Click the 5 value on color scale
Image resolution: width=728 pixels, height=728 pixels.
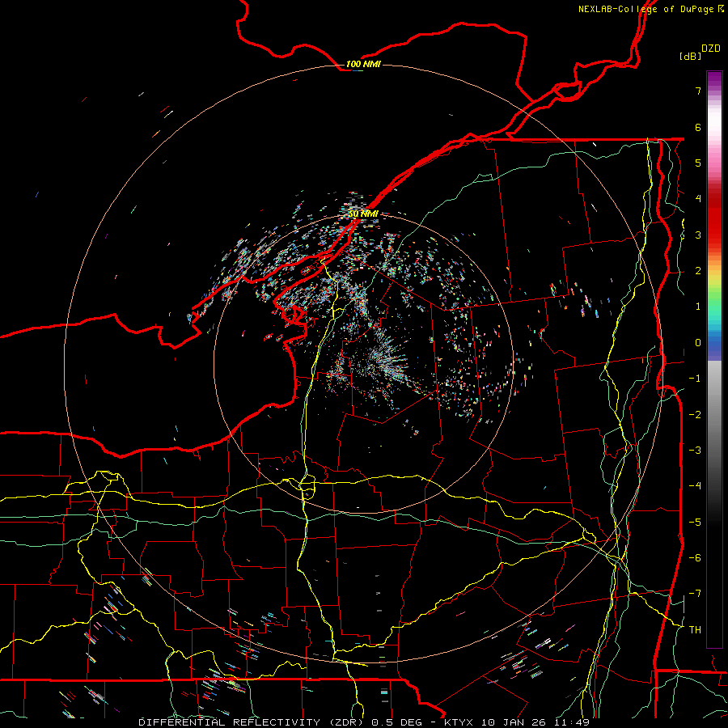[x=698, y=163]
